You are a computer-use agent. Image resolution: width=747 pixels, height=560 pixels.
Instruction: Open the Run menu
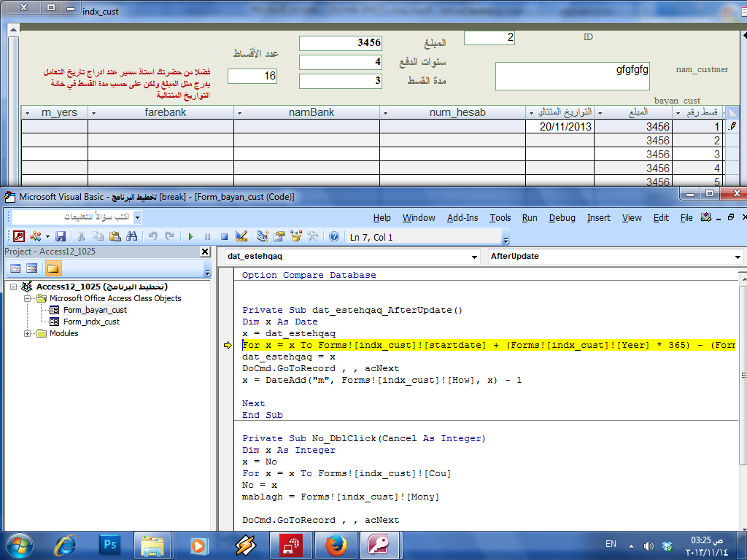click(x=530, y=217)
